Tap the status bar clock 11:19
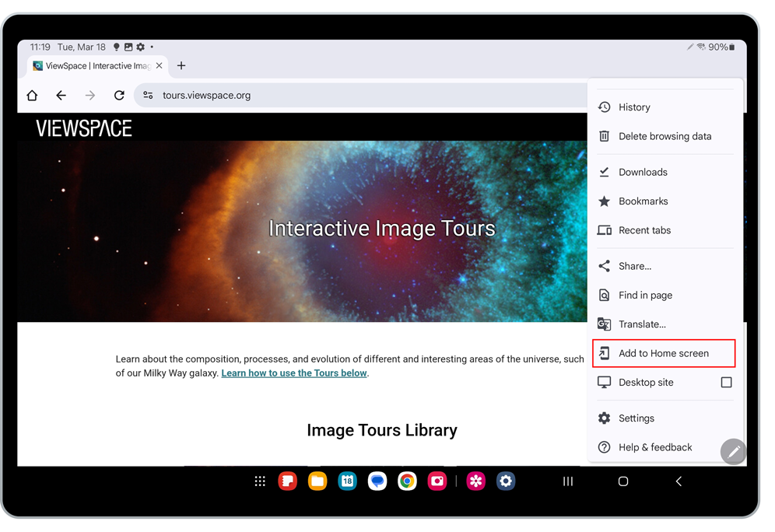775x532 pixels. (x=40, y=47)
